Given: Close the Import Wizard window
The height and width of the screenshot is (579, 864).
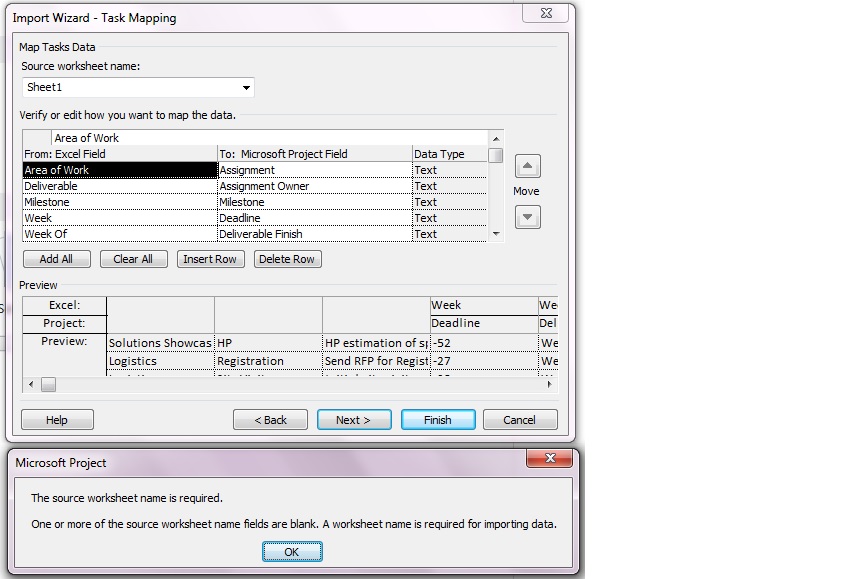Looking at the screenshot, I should (x=546, y=13).
